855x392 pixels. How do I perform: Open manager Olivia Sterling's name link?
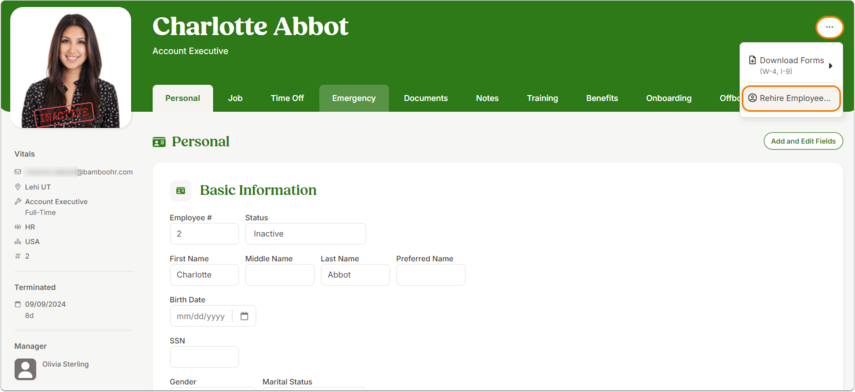tap(65, 364)
